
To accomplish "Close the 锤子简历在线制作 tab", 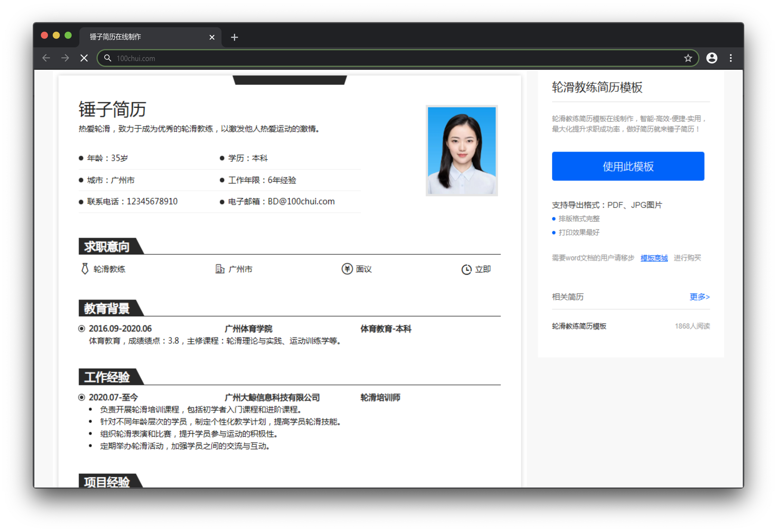I will tap(212, 37).
